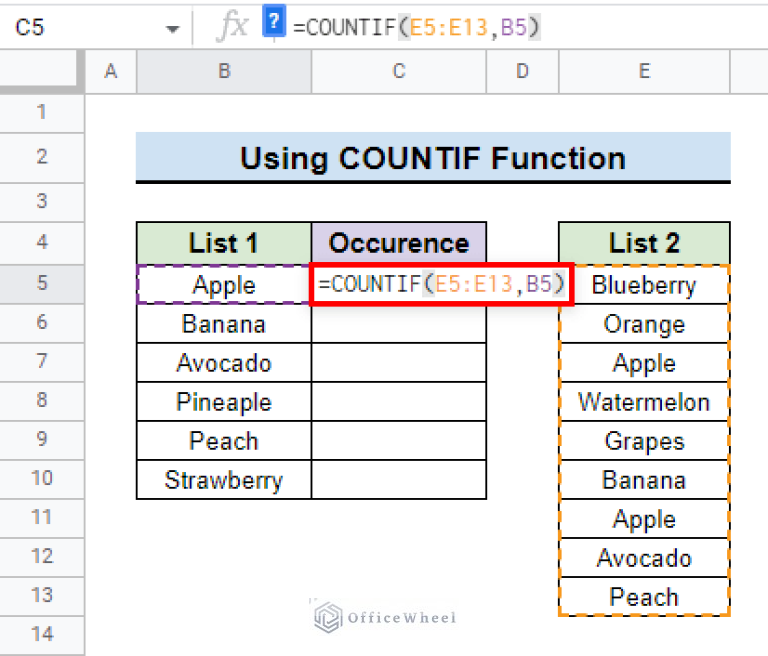Click the 'Banana' cell in List 1

[x=224, y=324]
